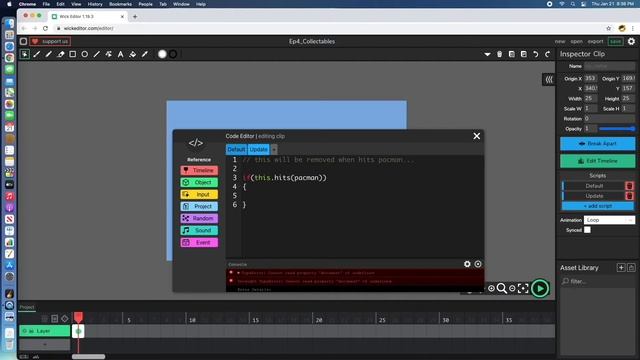Expand the Sound reference category

click(199, 230)
